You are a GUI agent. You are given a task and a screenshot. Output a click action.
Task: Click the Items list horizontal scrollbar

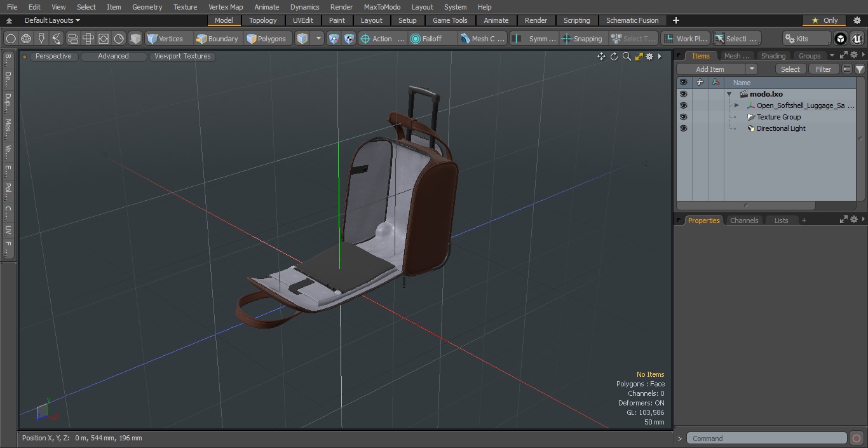point(746,206)
